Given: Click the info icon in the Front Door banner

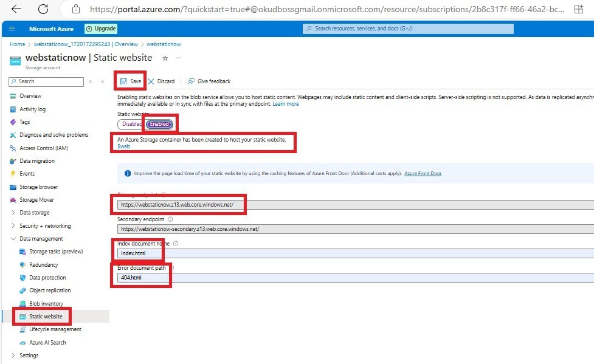Looking at the screenshot, I should 128,173.
